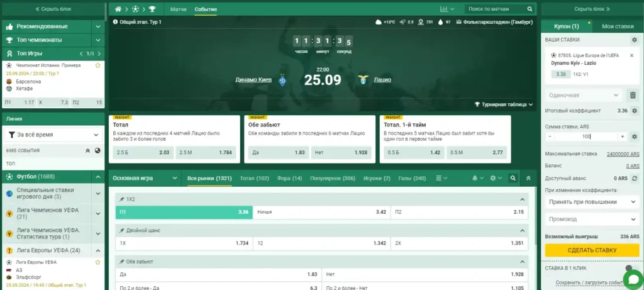This screenshot has width=644, height=290.
Task: Open the За всё время period dropdown
Action: pos(53,135)
